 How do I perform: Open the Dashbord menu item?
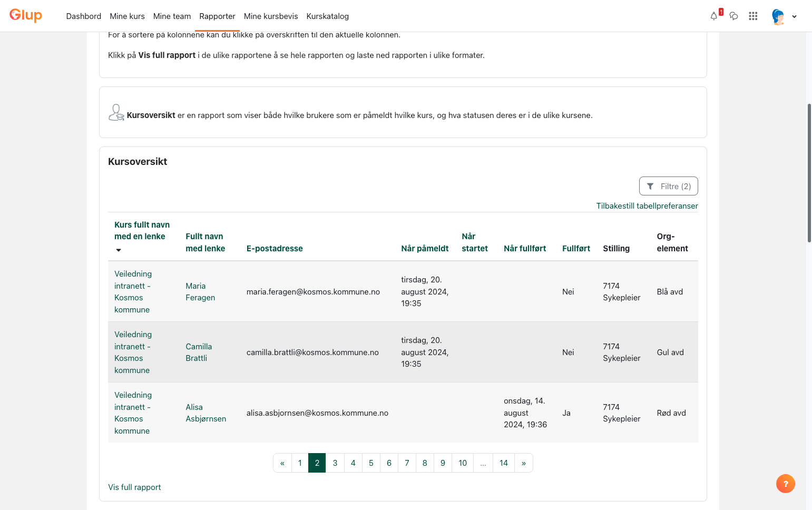tap(84, 16)
